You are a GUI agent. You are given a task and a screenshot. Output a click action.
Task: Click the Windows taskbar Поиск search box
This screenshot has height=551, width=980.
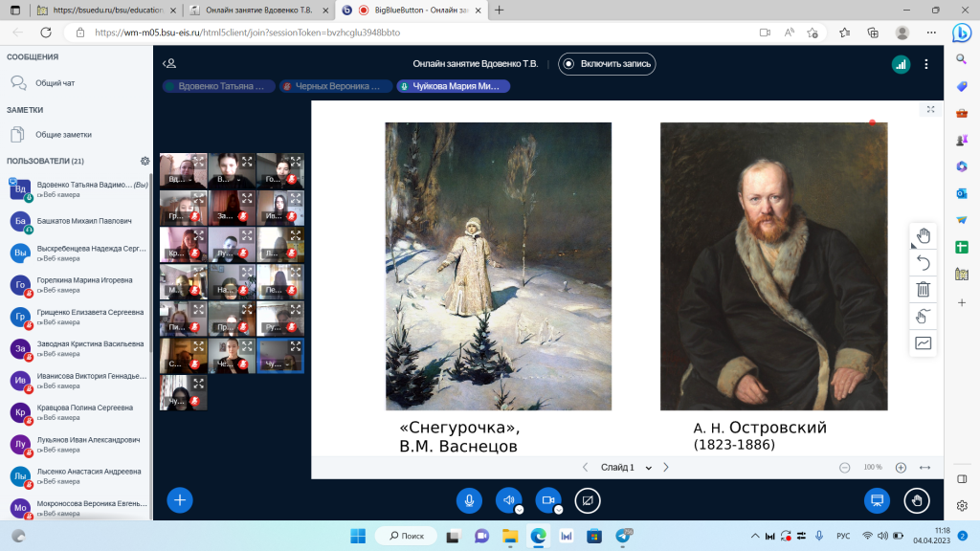[407, 536]
